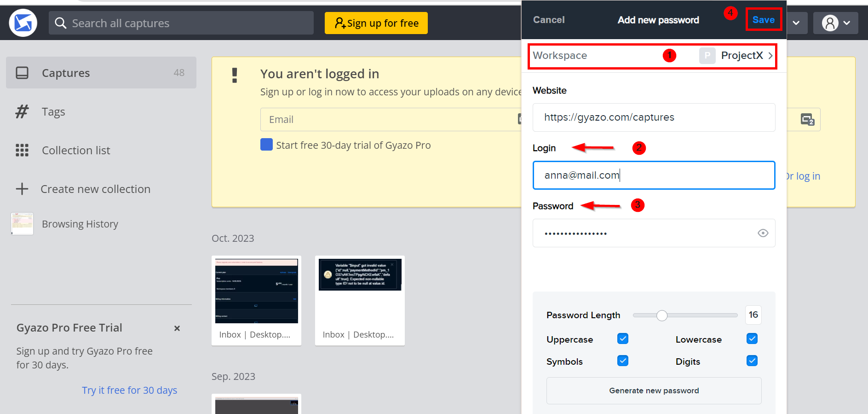Select Browsing History in the sidebar
The height and width of the screenshot is (414, 868).
pyautogui.click(x=80, y=224)
